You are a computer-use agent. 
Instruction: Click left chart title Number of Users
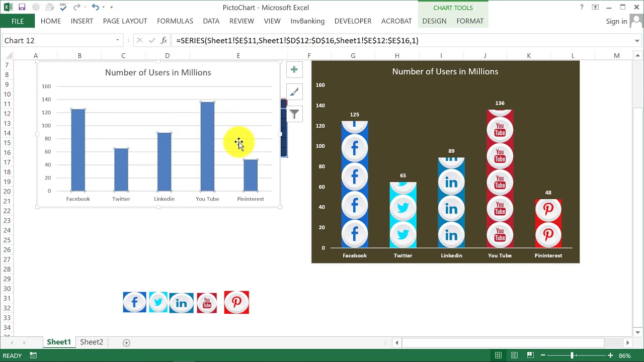coord(158,72)
